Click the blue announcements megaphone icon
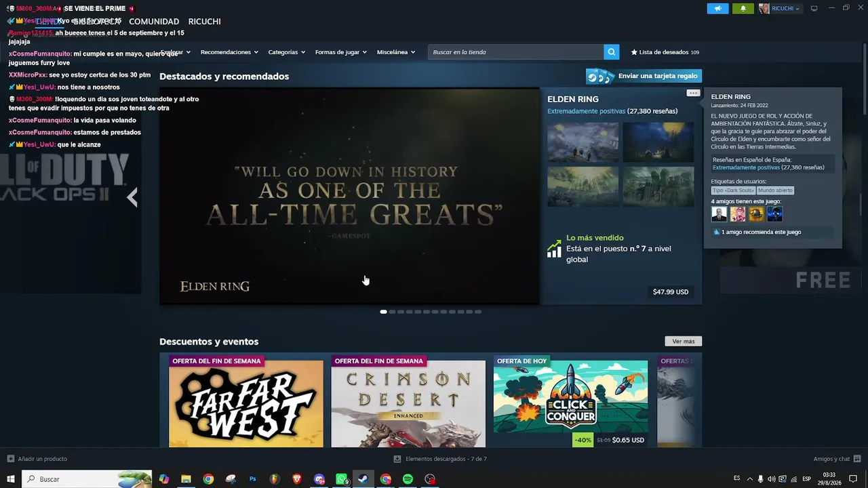The height and width of the screenshot is (488, 868). (x=717, y=8)
